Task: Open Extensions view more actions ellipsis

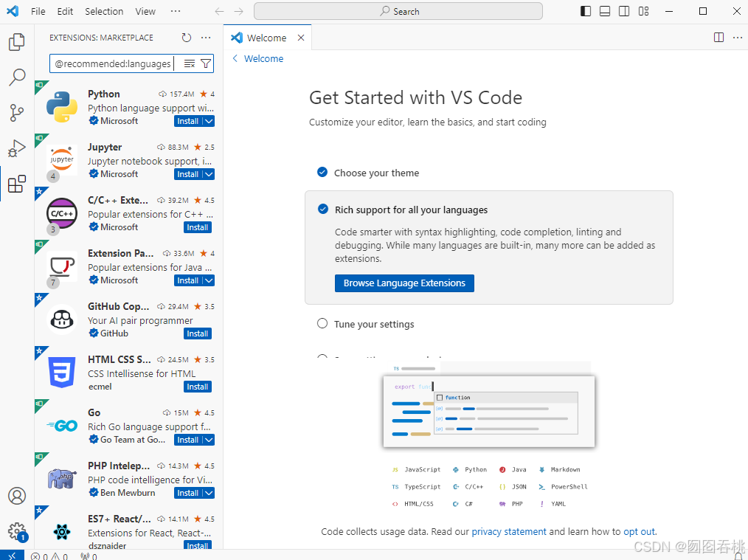Action: tap(206, 38)
